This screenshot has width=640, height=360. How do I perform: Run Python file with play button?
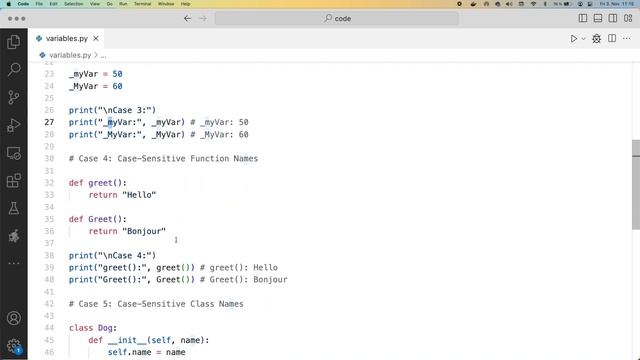click(573, 39)
